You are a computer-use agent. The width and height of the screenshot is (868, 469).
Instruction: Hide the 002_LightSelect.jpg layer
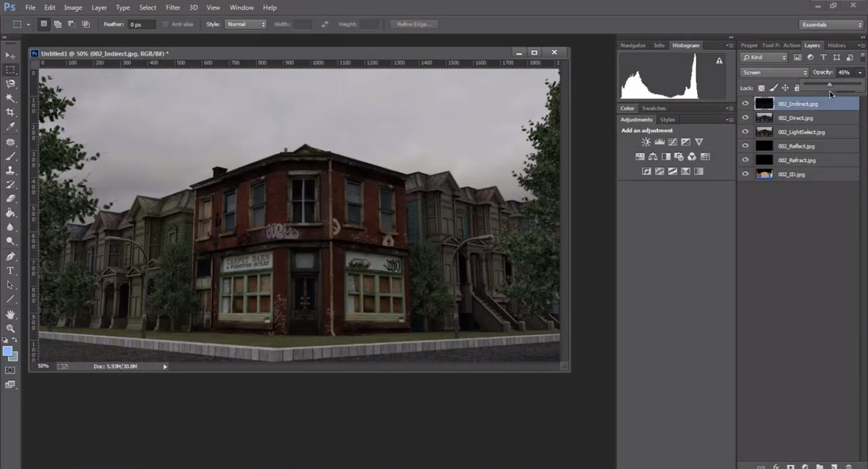point(745,132)
